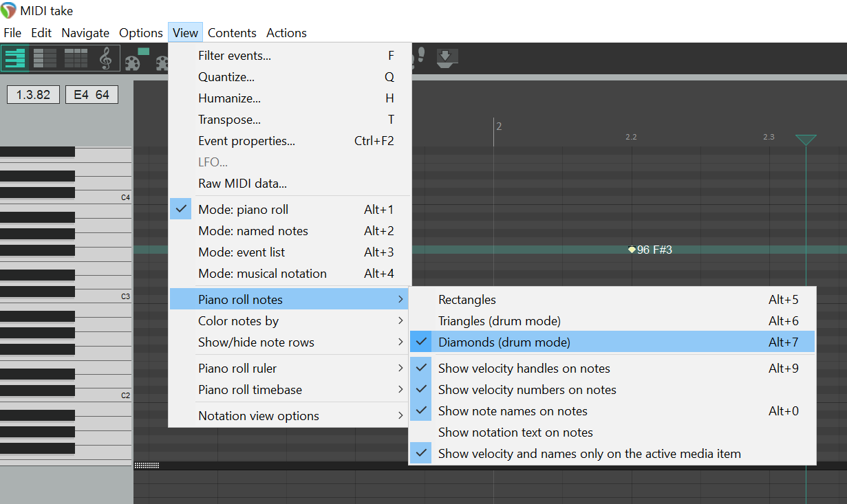Open the Actions menu

coord(286,33)
